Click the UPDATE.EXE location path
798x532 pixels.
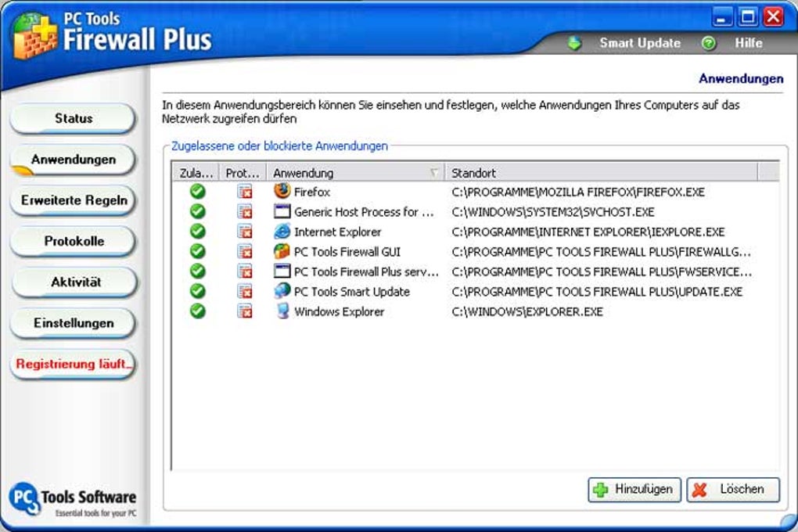click(x=596, y=291)
